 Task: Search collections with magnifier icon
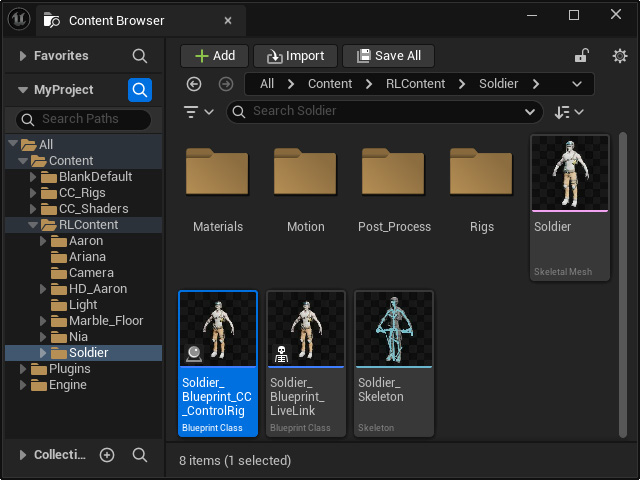click(140, 455)
